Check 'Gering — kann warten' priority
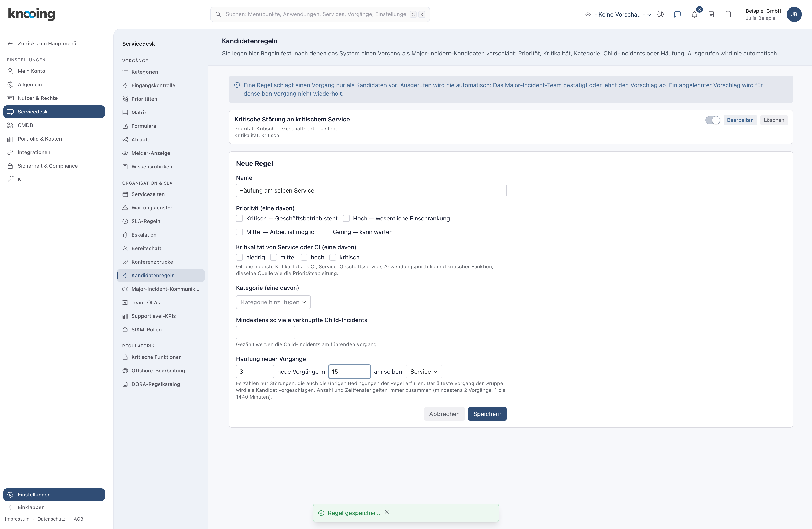 pos(326,232)
